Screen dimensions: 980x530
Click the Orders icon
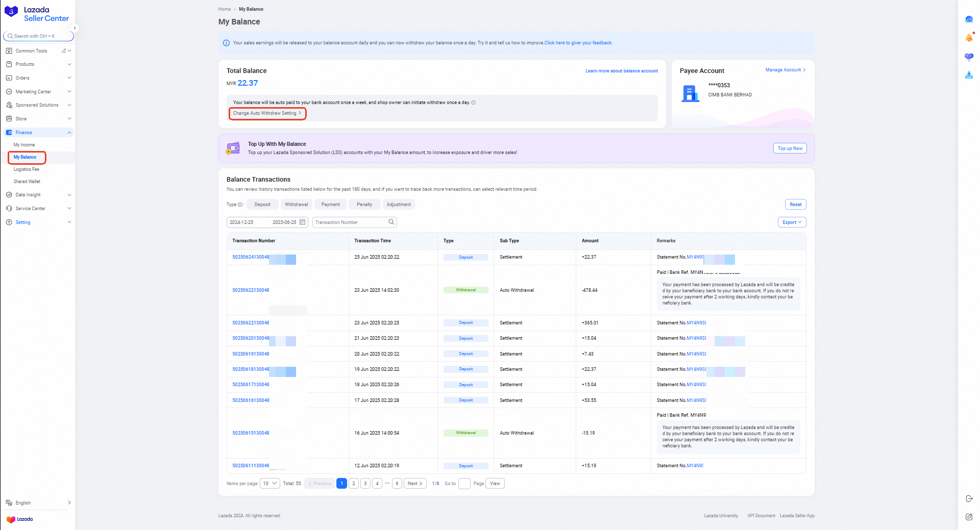pyautogui.click(x=9, y=78)
